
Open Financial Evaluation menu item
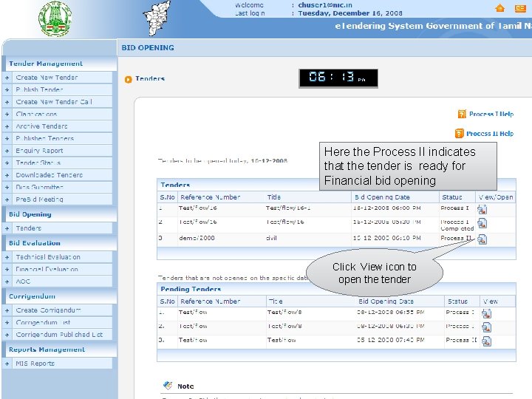pos(47,270)
